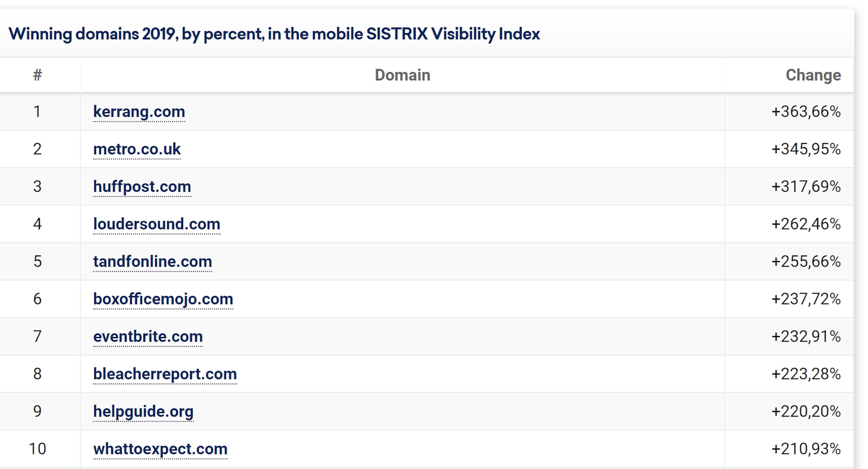The height and width of the screenshot is (469, 868).
Task: Open the boxofficemojo.com domain
Action: click(163, 299)
